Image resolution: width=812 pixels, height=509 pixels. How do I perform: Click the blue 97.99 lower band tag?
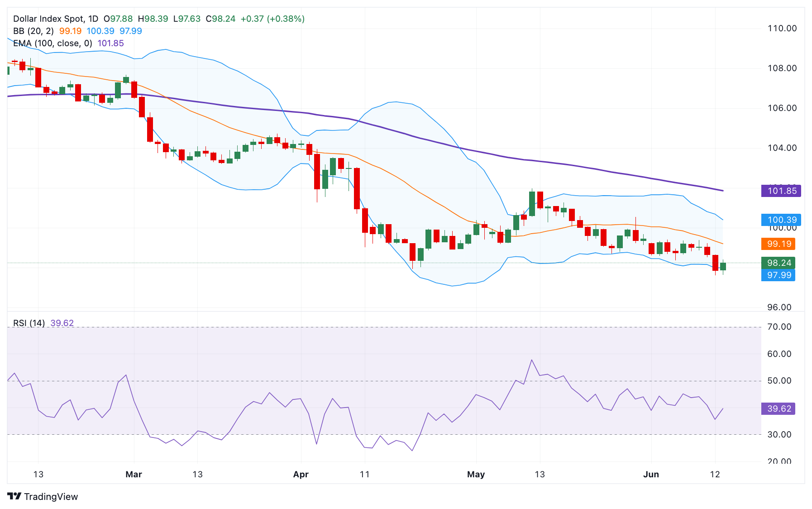click(778, 275)
